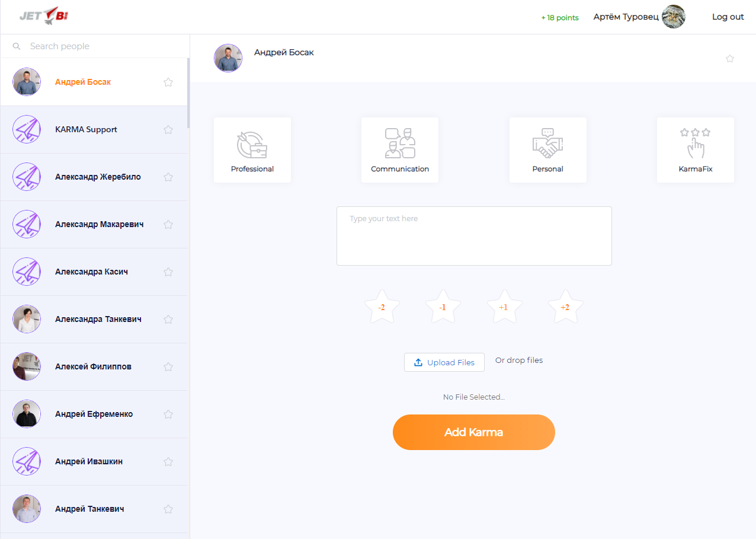Toggle favorite star for KARMA Support
The image size is (756, 539).
click(168, 129)
